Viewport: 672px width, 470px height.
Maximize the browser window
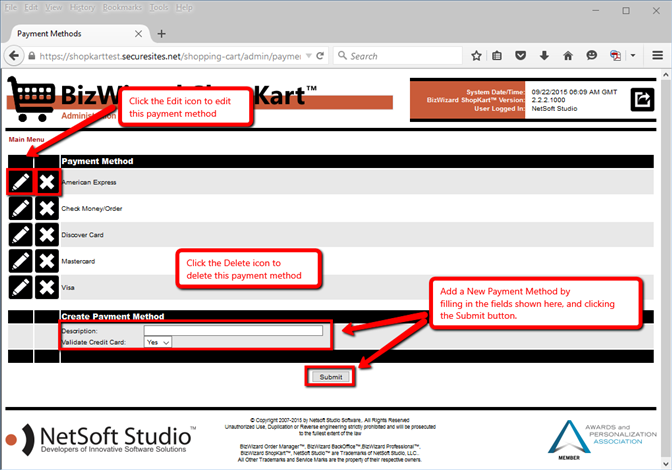(626, 11)
